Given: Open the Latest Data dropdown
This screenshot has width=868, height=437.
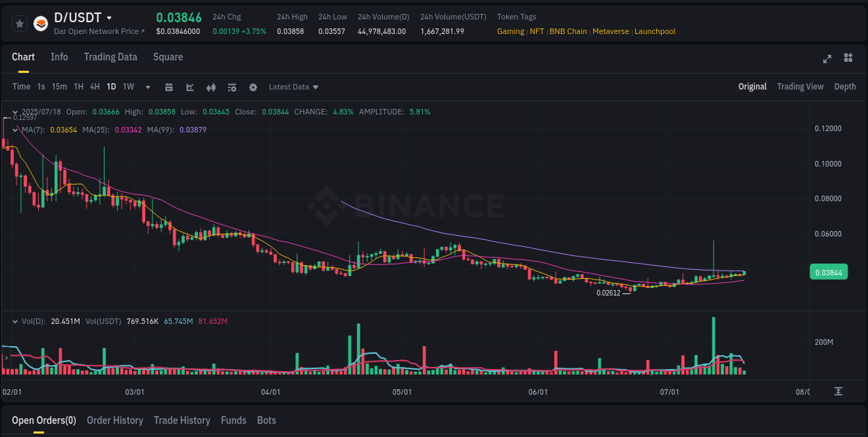Looking at the screenshot, I should click(293, 87).
